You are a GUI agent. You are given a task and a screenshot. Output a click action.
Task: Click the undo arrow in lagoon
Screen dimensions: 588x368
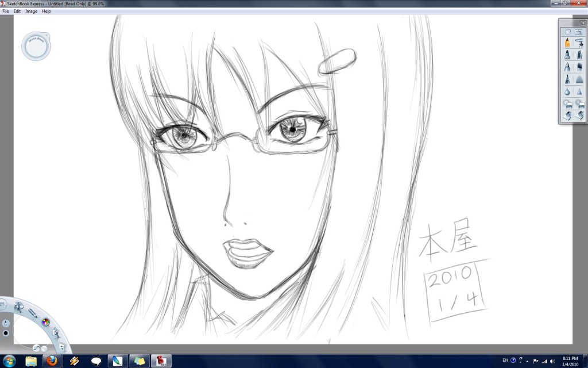pos(36,348)
